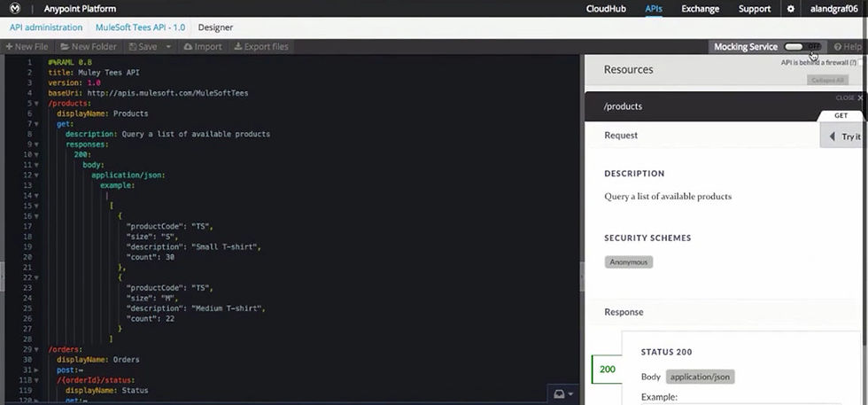Image resolution: width=868 pixels, height=405 pixels.
Task: Click the MuleSoft logo icon
Action: [x=16, y=8]
